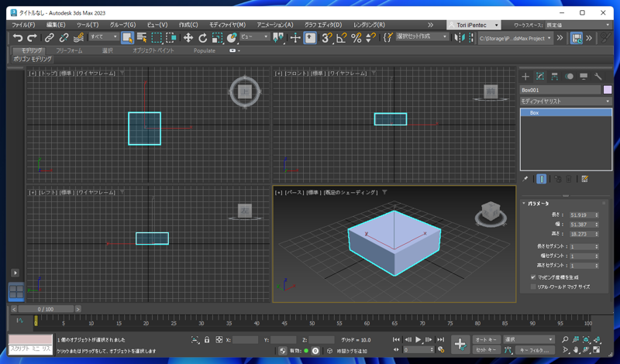Image resolution: width=620 pixels, height=364 pixels.
Task: Select the Move tool
Action: (188, 37)
